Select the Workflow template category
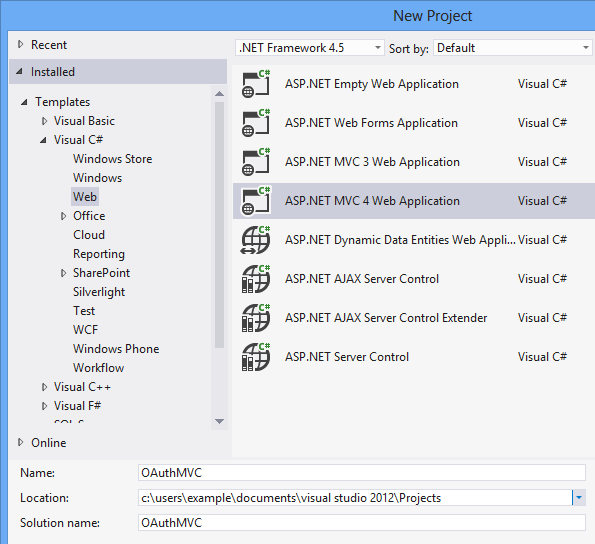Image resolution: width=595 pixels, height=544 pixels. [99, 368]
